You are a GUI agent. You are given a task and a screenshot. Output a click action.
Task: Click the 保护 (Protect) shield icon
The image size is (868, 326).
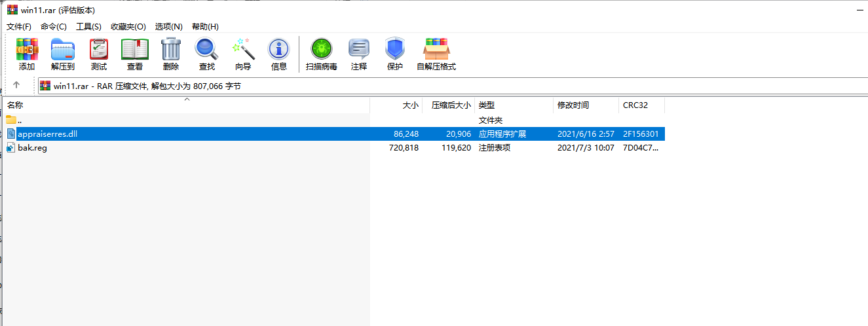[x=395, y=54]
